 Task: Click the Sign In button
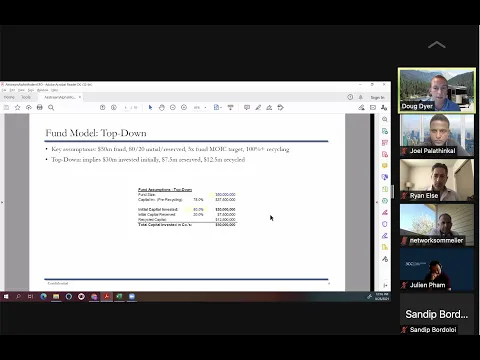point(377,97)
